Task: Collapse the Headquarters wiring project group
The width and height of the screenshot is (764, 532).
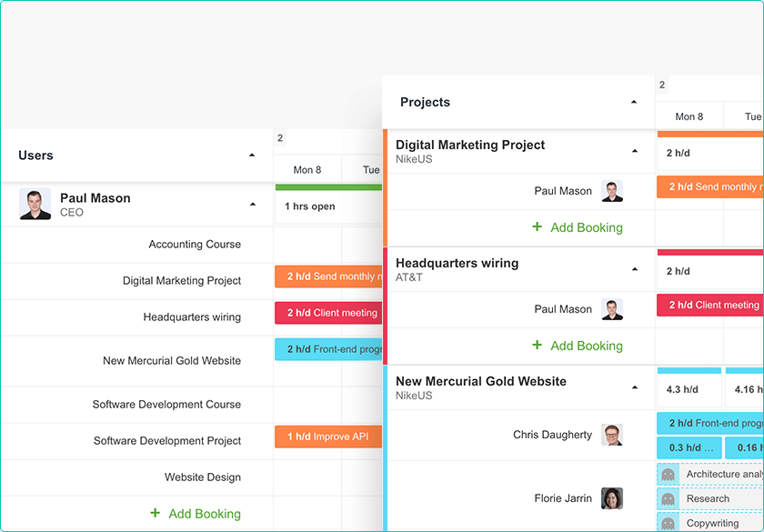Action: point(634,269)
